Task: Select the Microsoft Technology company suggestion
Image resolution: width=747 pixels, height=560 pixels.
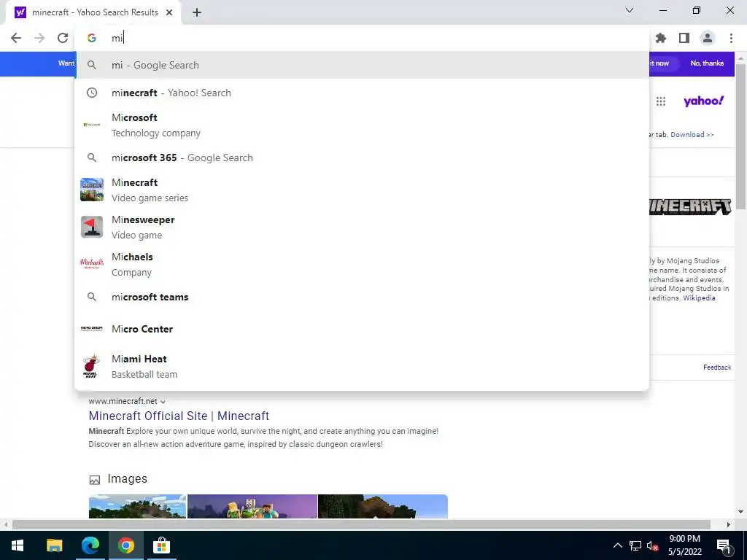Action: click(x=362, y=125)
